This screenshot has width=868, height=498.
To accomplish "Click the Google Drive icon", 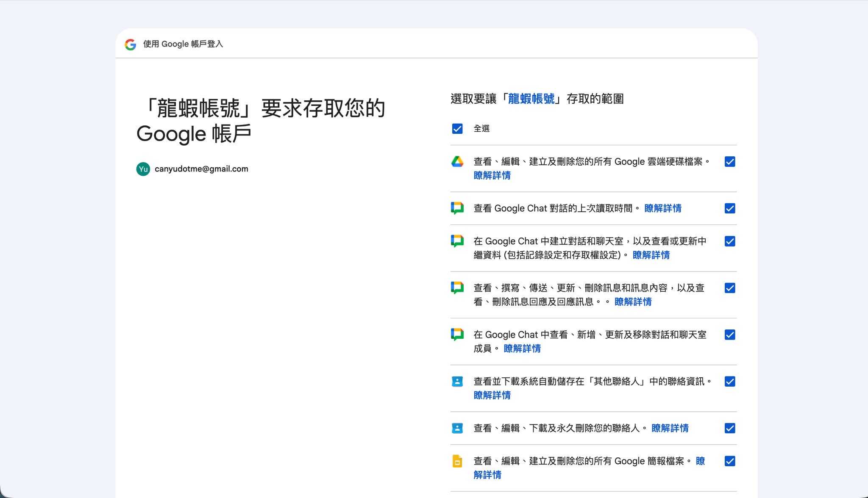I will [457, 161].
